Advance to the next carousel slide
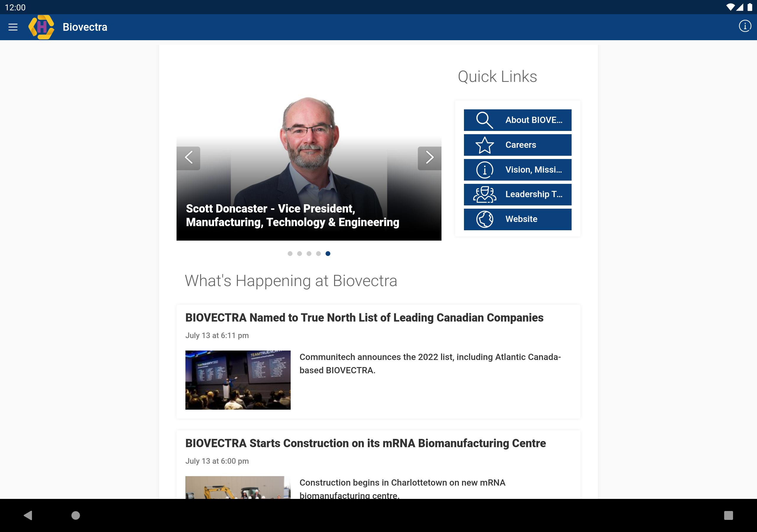 [429, 158]
